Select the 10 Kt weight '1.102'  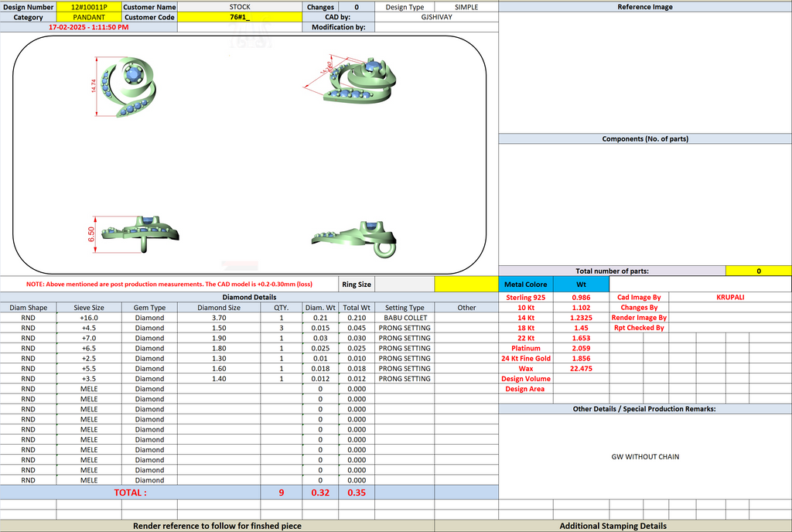point(582,308)
